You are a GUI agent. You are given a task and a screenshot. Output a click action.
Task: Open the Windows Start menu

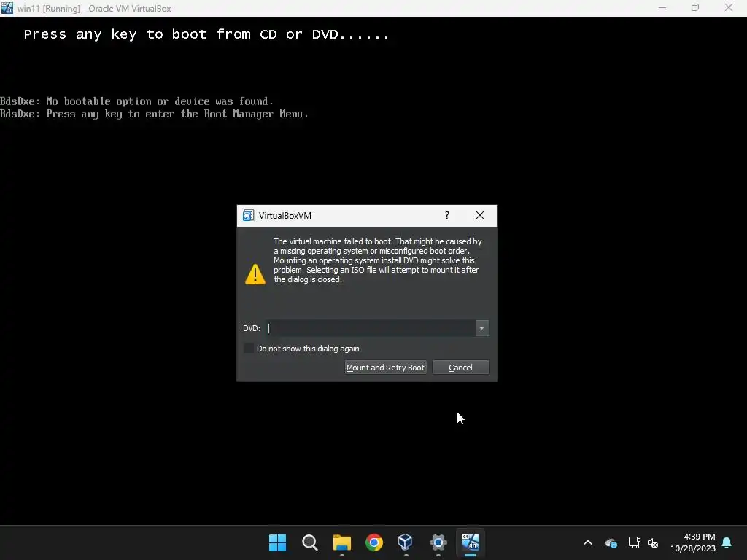point(277,542)
